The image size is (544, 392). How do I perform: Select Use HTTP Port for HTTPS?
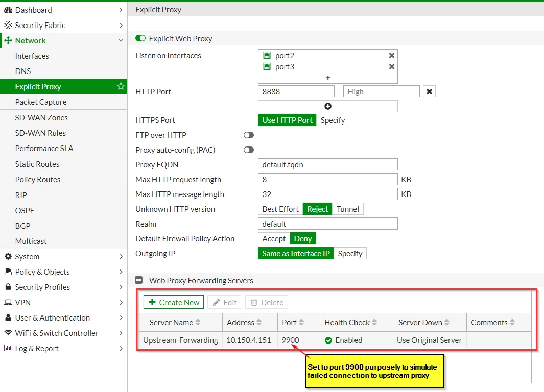(287, 120)
